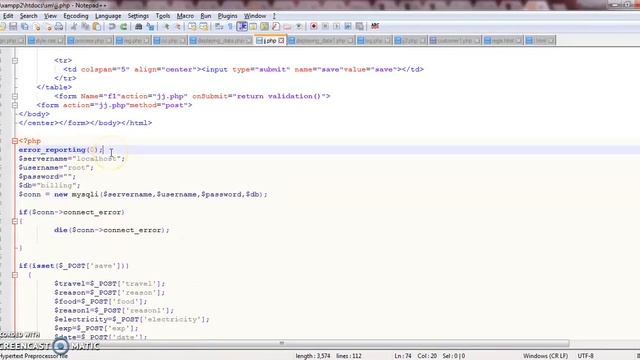This screenshot has height=360, width=640.
Task: Click the Synchronize Horizontal Scrolling icon
Action: [204, 27]
